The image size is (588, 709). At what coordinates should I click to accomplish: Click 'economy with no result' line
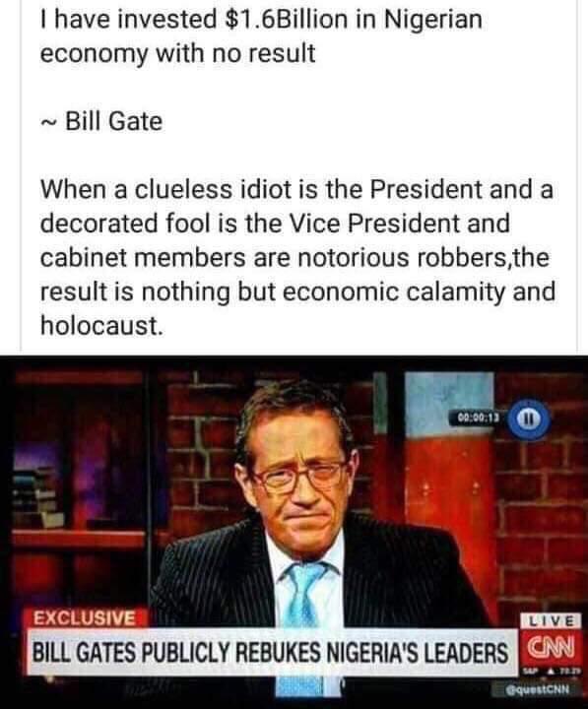pyautogui.click(x=177, y=53)
